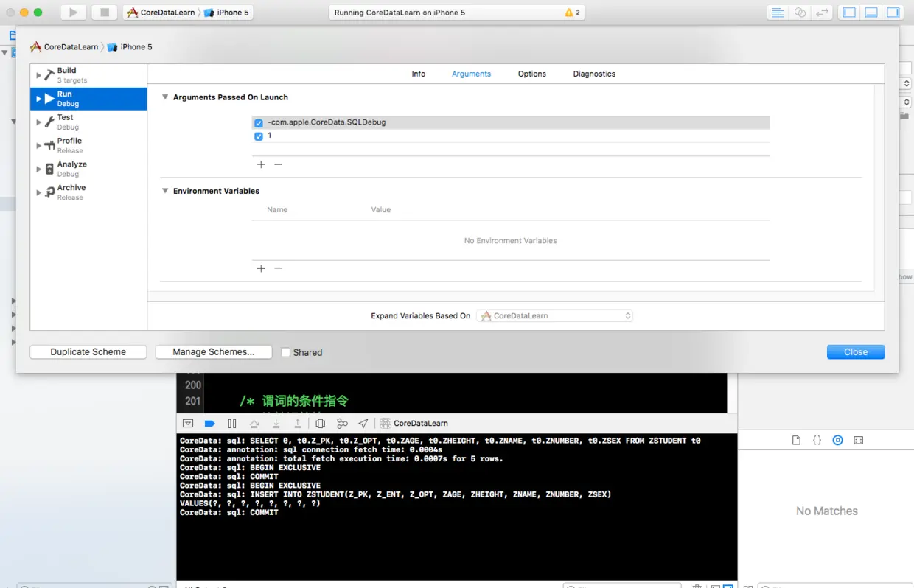The width and height of the screenshot is (914, 588).
Task: Add a launch argument
Action: pyautogui.click(x=261, y=164)
